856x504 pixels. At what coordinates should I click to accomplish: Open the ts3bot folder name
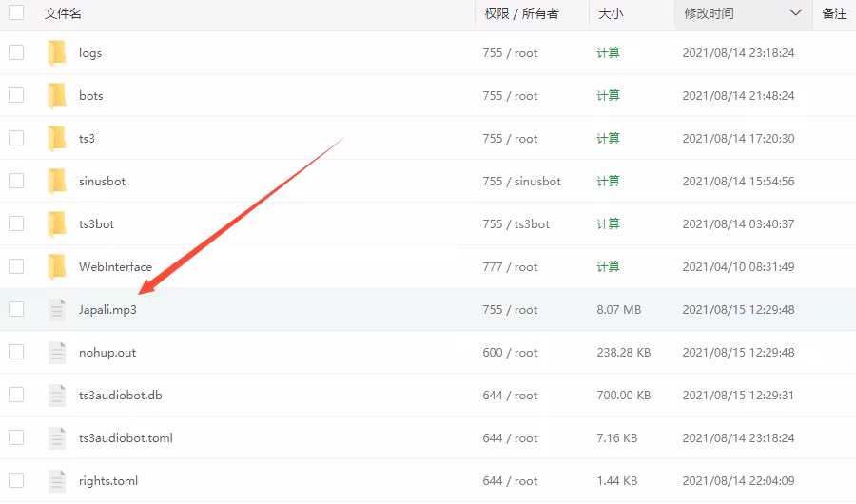96,223
